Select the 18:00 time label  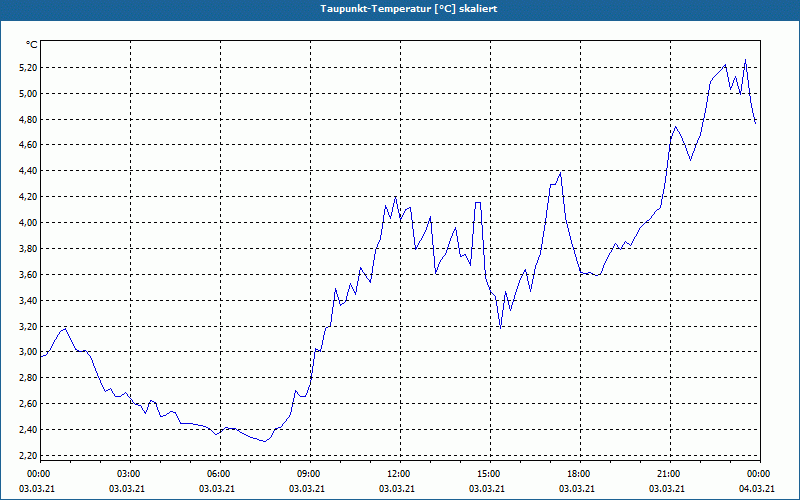[580, 474]
